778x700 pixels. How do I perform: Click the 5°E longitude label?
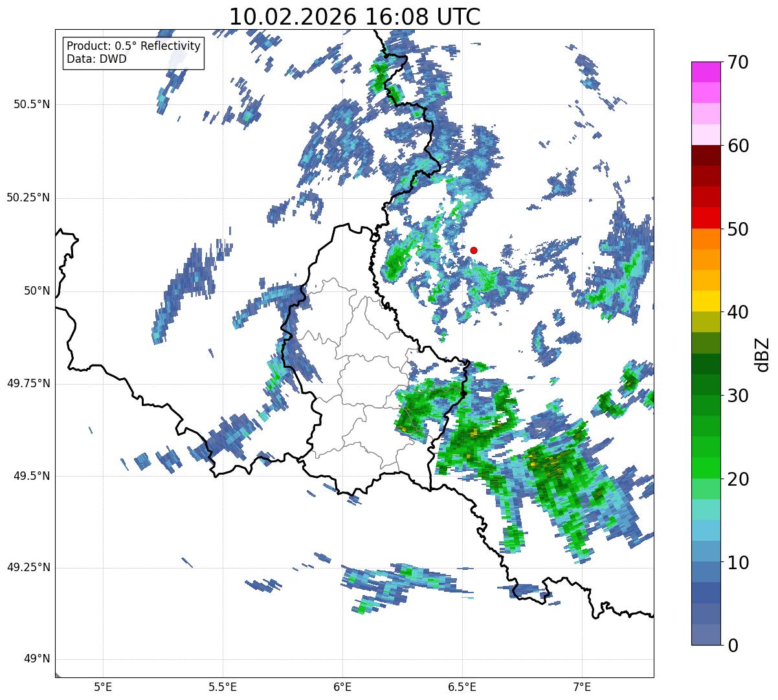[103, 686]
